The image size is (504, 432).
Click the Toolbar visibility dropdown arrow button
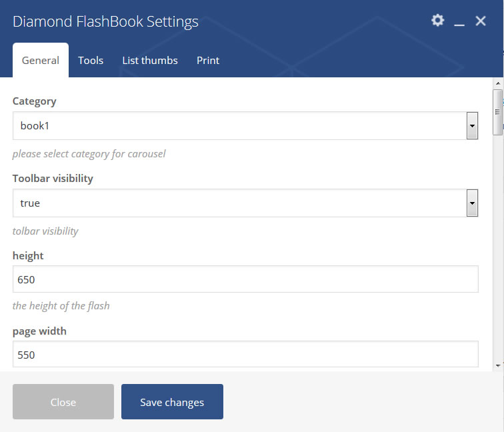[x=472, y=203]
